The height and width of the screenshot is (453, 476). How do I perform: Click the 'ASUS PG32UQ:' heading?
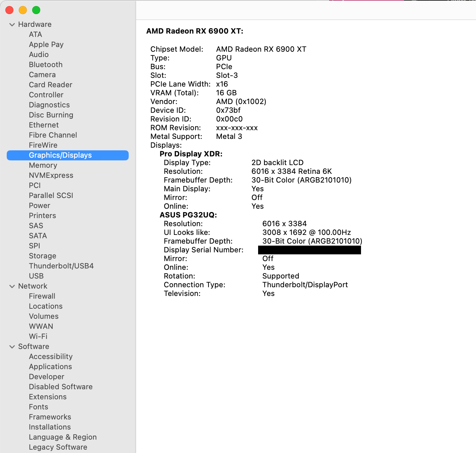[x=188, y=215]
